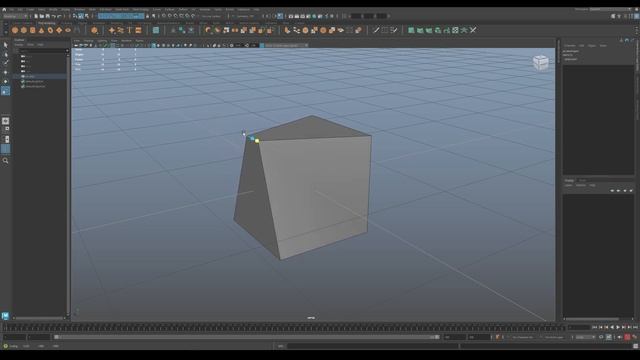Image resolution: width=640 pixels, height=360 pixels.
Task: Select by object type mode
Action: click(81, 16)
